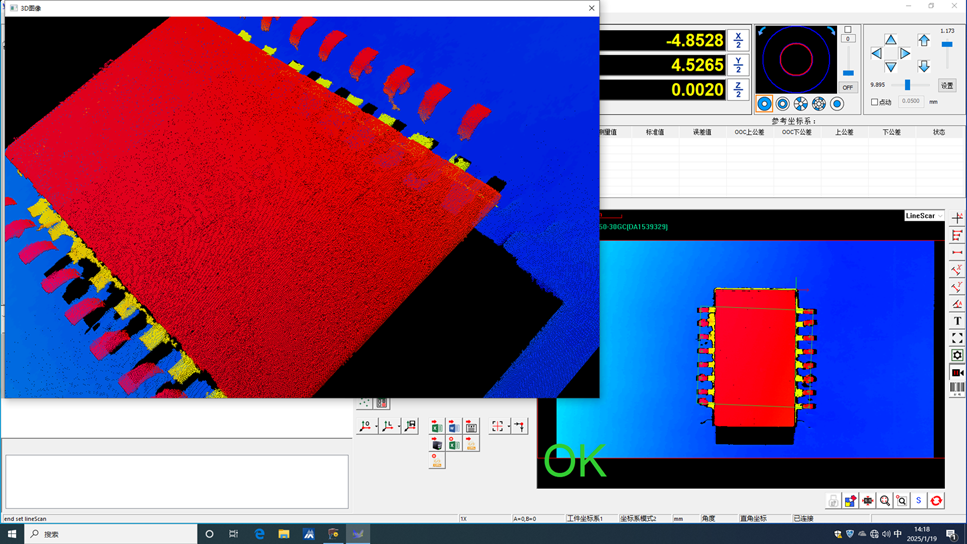Click the export to Excel icon
967x544 pixels.
click(x=437, y=427)
